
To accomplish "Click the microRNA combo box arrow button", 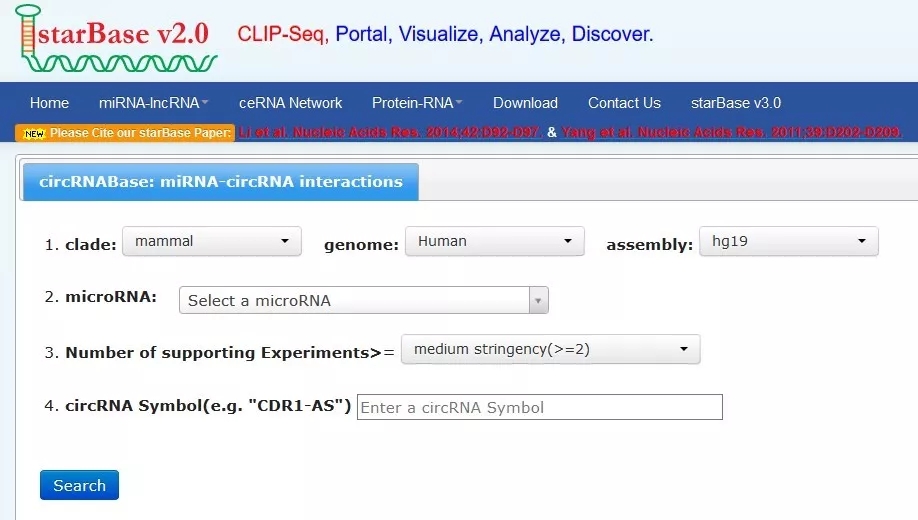I will click(x=538, y=300).
